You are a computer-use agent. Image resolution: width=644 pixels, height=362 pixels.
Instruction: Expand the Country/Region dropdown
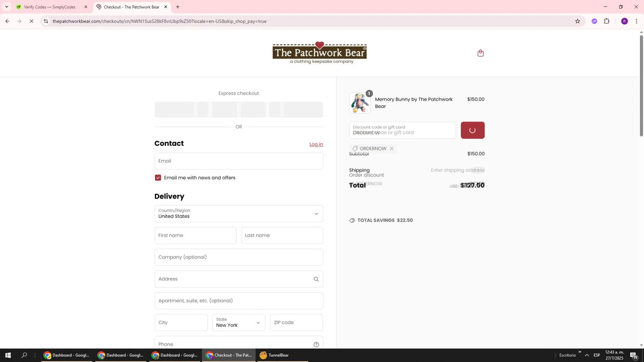(x=239, y=214)
